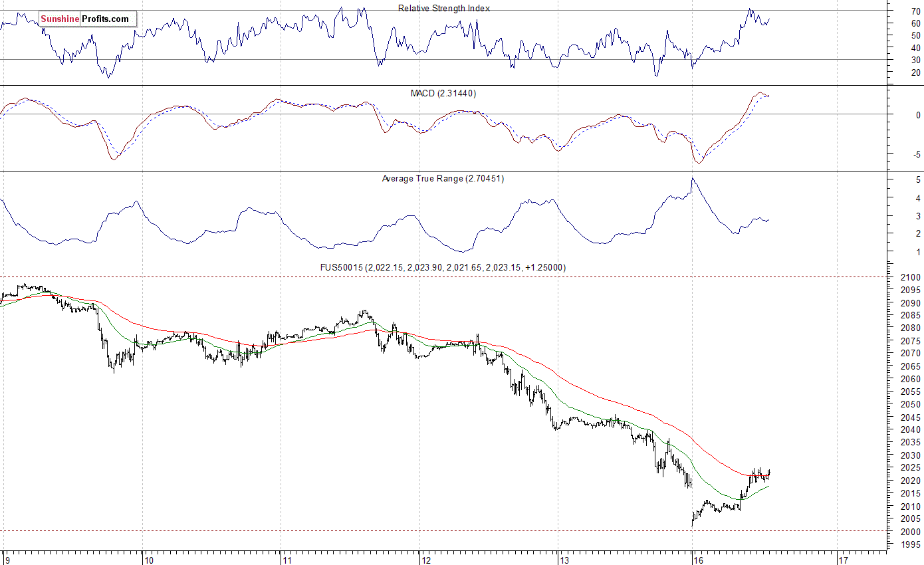Click the 2025 price axis label
Image resolution: width=924 pixels, height=565 pixels.
point(911,468)
